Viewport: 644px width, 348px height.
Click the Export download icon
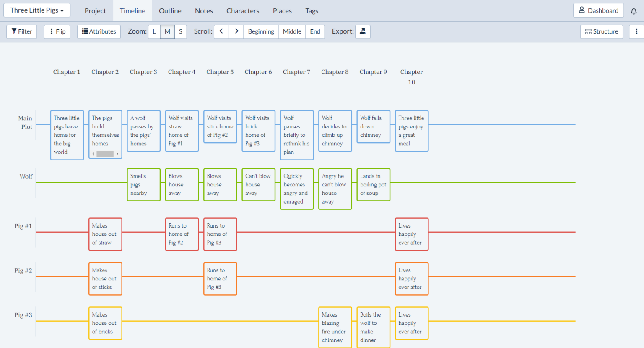pos(363,31)
